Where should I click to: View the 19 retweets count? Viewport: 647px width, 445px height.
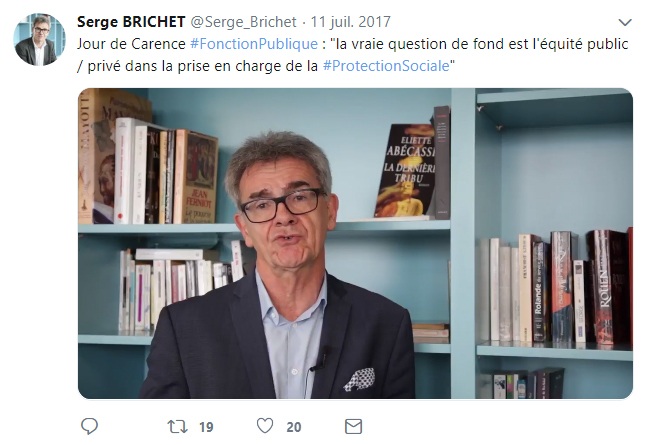point(206,427)
